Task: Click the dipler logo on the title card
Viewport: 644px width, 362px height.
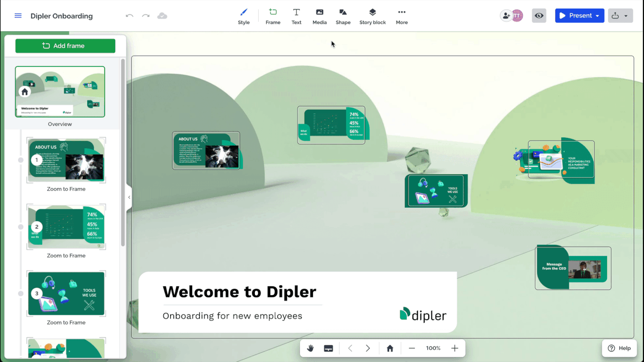Action: pyautogui.click(x=423, y=315)
